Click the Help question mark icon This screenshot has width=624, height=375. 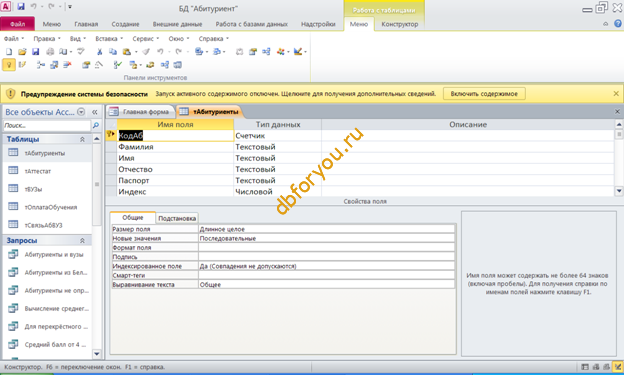(x=617, y=24)
